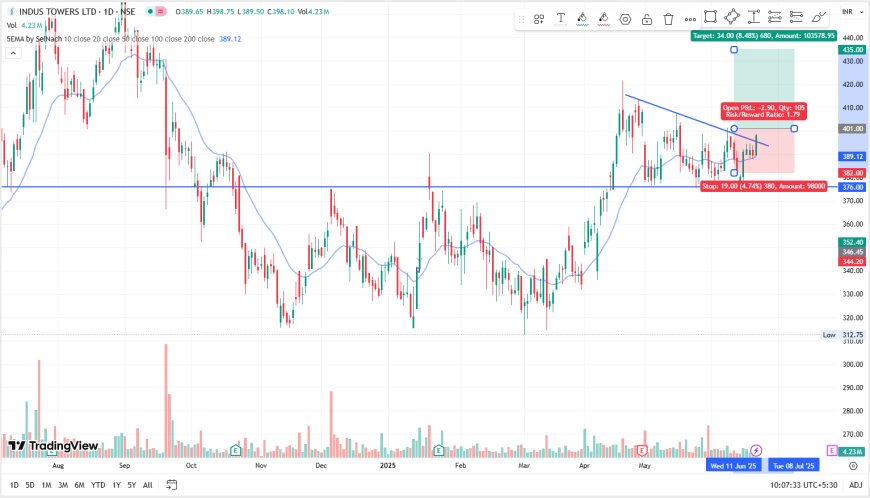
Task: Delete drawing with trash icon
Action: click(x=669, y=19)
